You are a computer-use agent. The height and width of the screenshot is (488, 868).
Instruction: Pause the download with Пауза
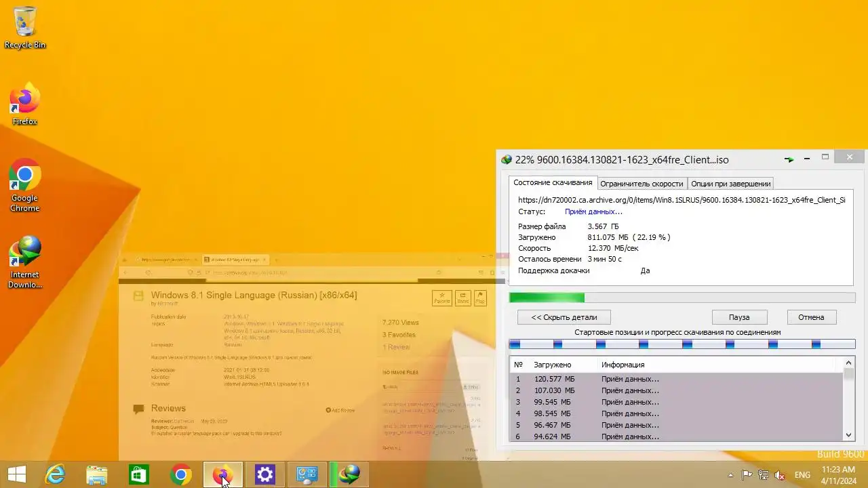(x=739, y=317)
